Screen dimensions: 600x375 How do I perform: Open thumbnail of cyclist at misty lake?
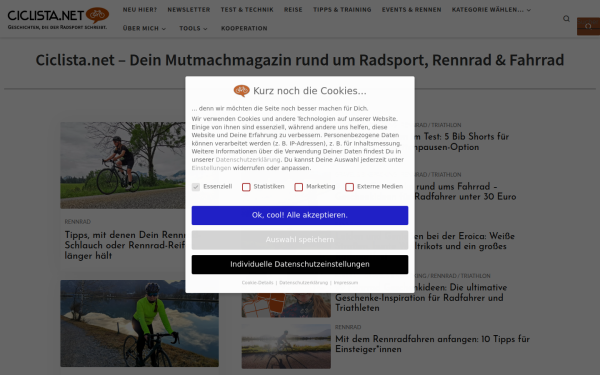pyautogui.click(x=286, y=347)
